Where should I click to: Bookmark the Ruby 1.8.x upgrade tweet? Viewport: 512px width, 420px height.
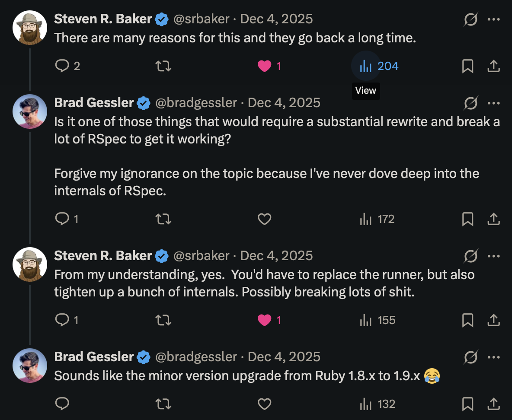tap(467, 404)
